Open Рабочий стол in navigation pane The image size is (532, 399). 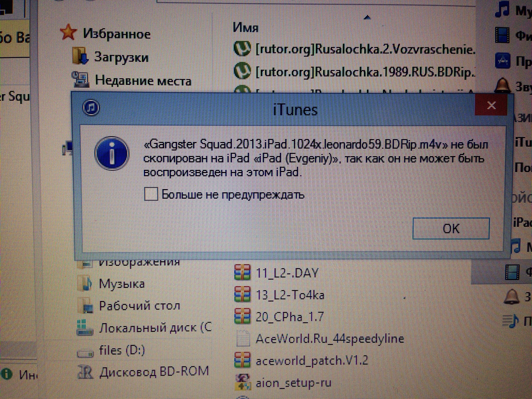[140, 306]
